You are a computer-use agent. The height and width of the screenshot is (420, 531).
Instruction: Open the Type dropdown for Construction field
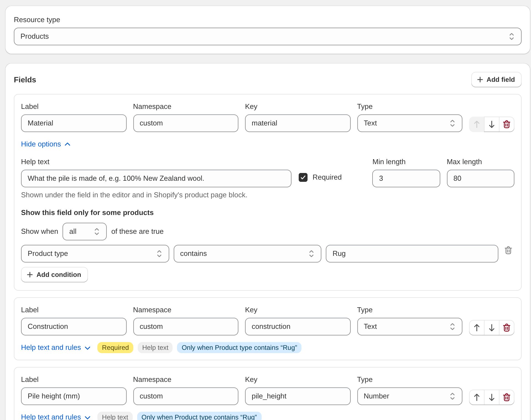tap(410, 327)
